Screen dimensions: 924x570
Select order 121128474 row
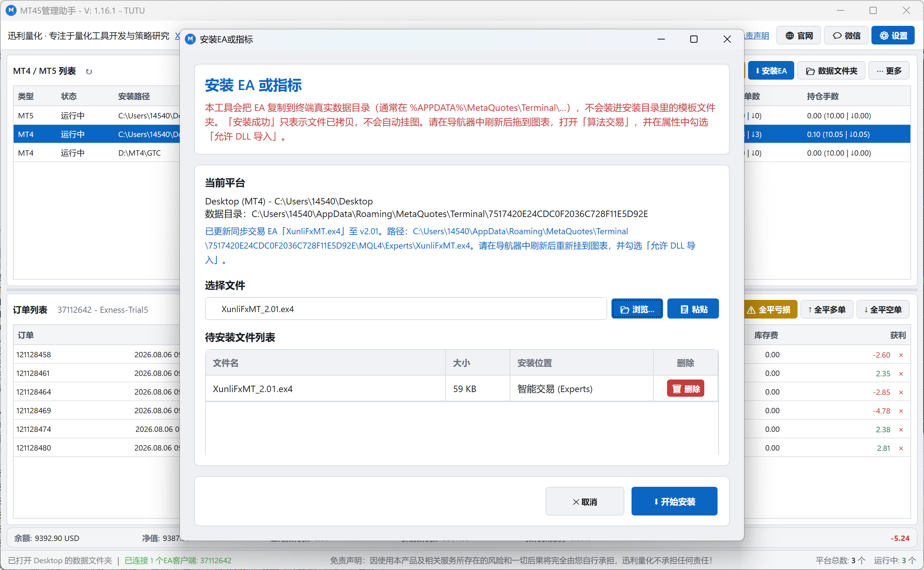[96, 429]
